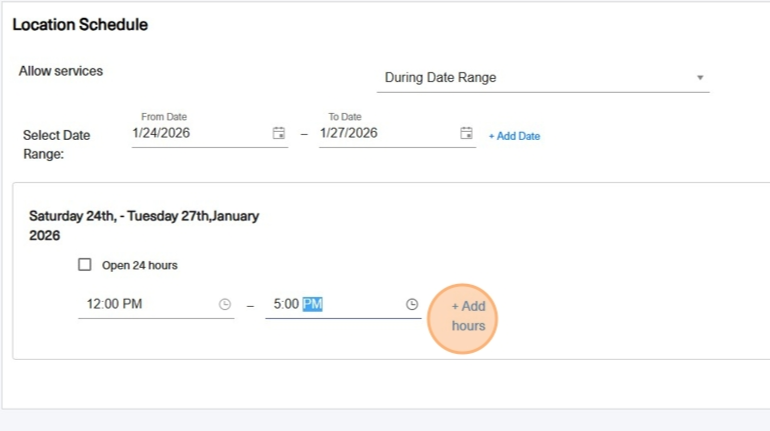770x431 pixels.
Task: Focus the To Date field showing 1/27/2026
Action: [x=397, y=133]
